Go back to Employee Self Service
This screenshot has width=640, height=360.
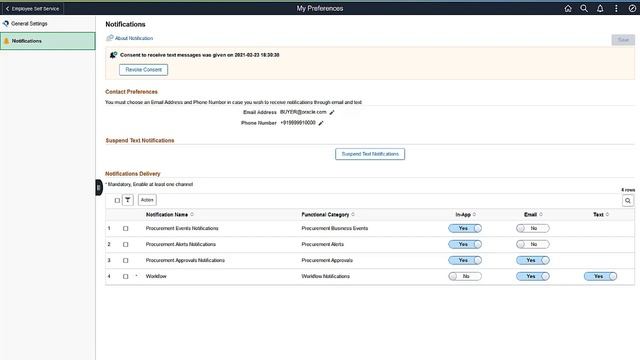click(32, 8)
